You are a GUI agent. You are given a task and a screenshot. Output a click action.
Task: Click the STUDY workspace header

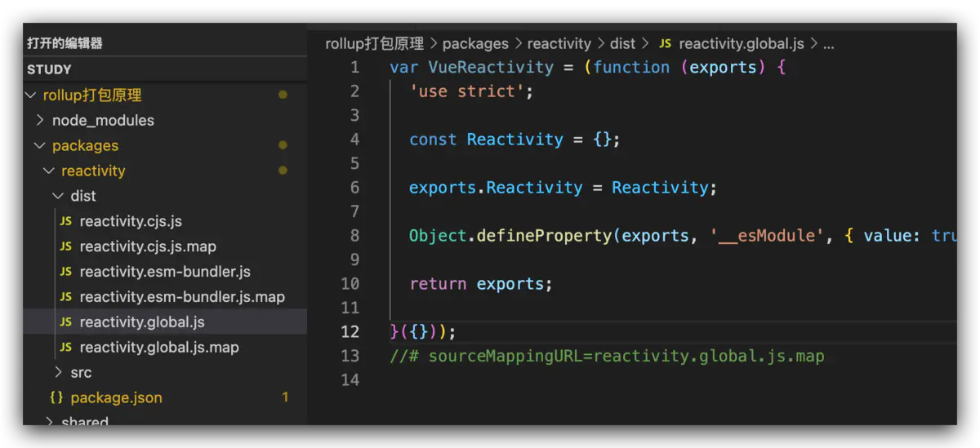(x=49, y=69)
